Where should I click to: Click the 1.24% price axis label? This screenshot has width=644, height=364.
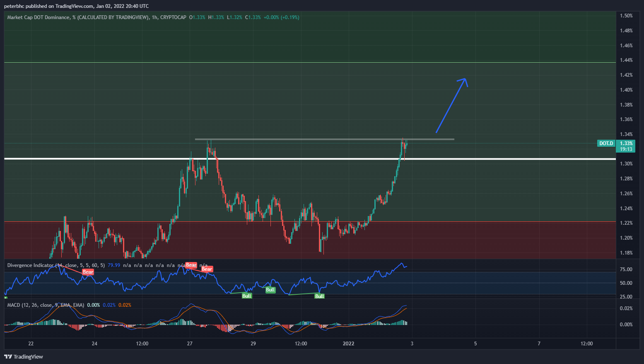pyautogui.click(x=626, y=209)
